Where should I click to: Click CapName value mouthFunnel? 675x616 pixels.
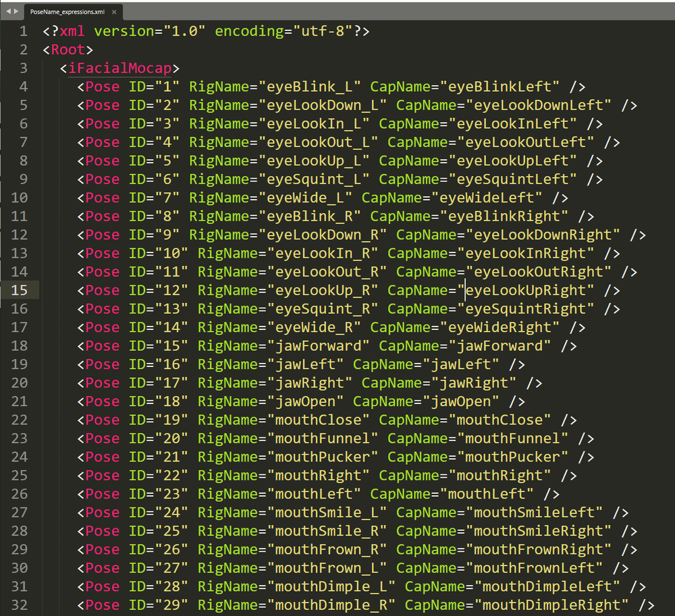pos(512,439)
